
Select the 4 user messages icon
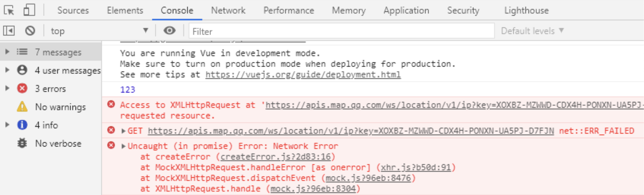click(x=22, y=70)
